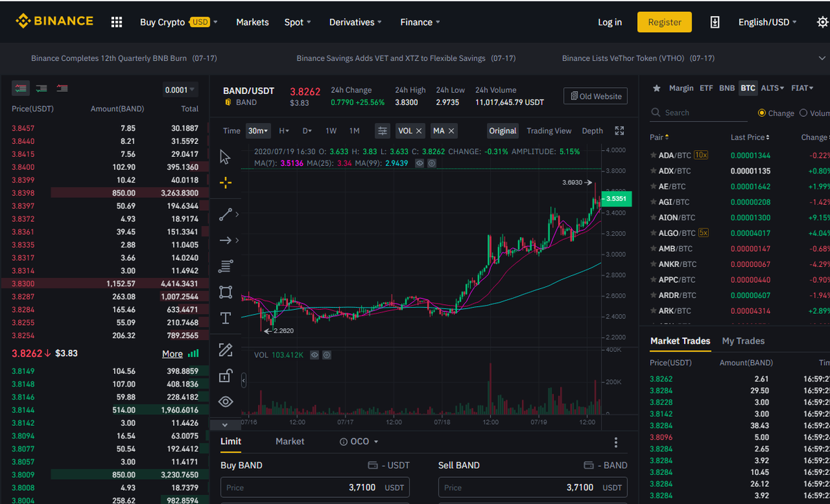Select the Margin market tab
830x504 pixels.
pyautogui.click(x=681, y=88)
